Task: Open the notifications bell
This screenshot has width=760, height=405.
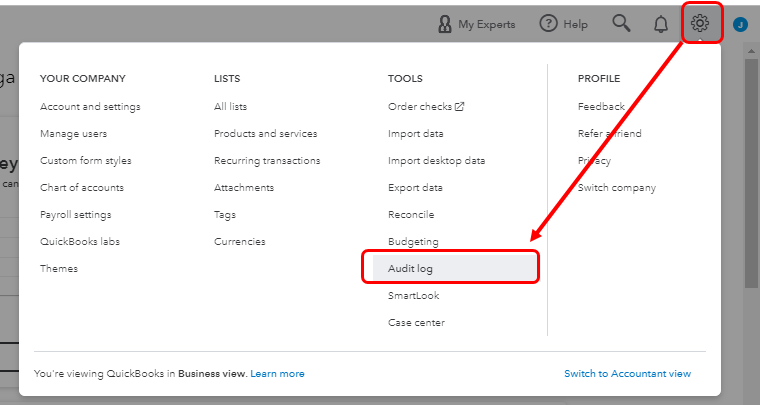Action: 660,24
